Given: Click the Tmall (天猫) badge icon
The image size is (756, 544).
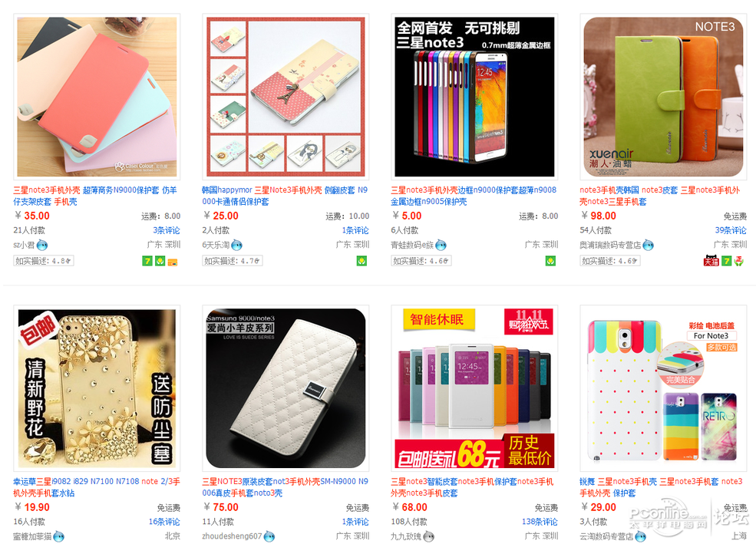Looking at the screenshot, I should coord(711,261).
